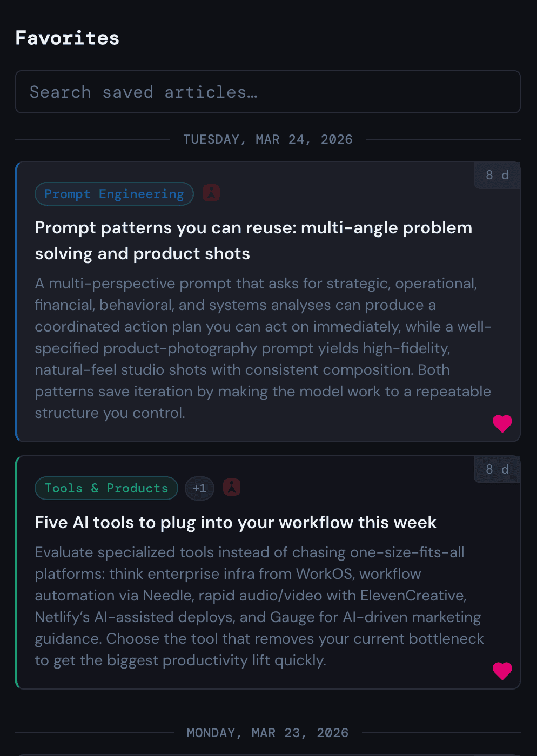Click the red source icon next to +1
The image size is (537, 756).
[x=232, y=488]
